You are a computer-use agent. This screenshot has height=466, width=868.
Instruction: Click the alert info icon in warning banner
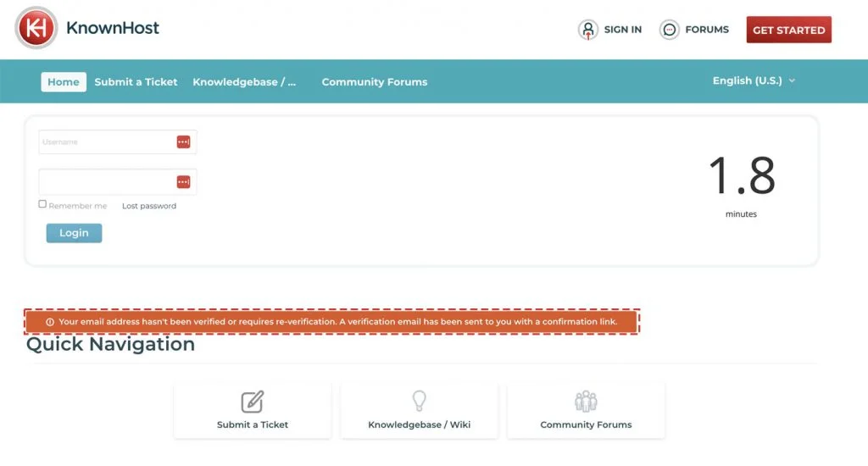point(50,322)
